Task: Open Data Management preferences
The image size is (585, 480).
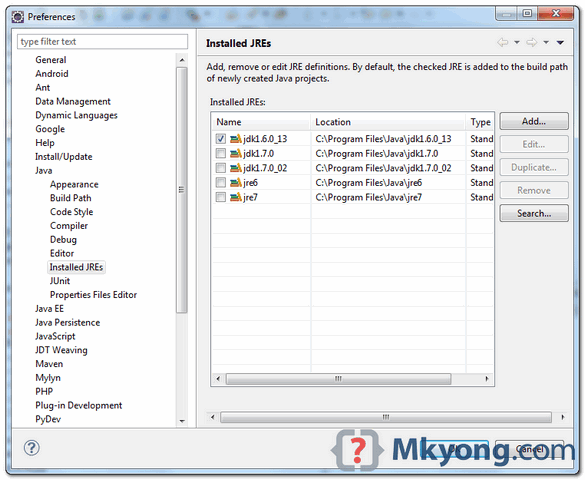Action: pyautogui.click(x=73, y=101)
